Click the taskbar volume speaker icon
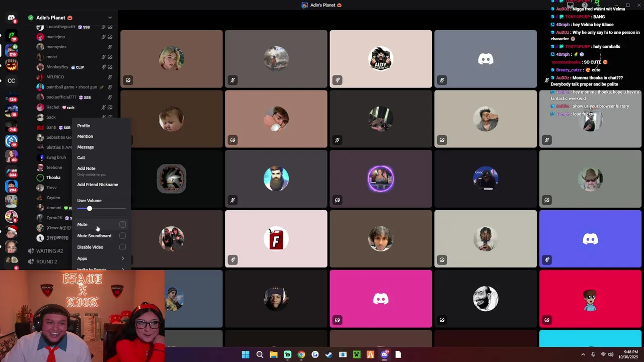 point(611,354)
